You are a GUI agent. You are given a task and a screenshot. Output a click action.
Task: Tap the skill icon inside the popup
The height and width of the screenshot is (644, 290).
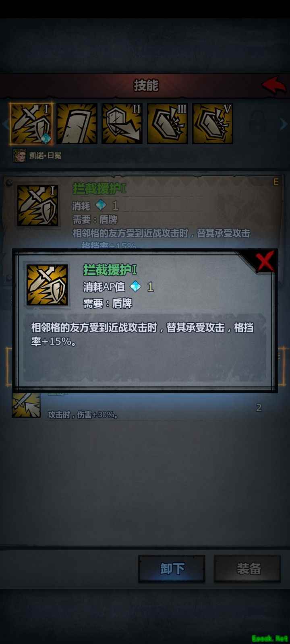point(47,285)
